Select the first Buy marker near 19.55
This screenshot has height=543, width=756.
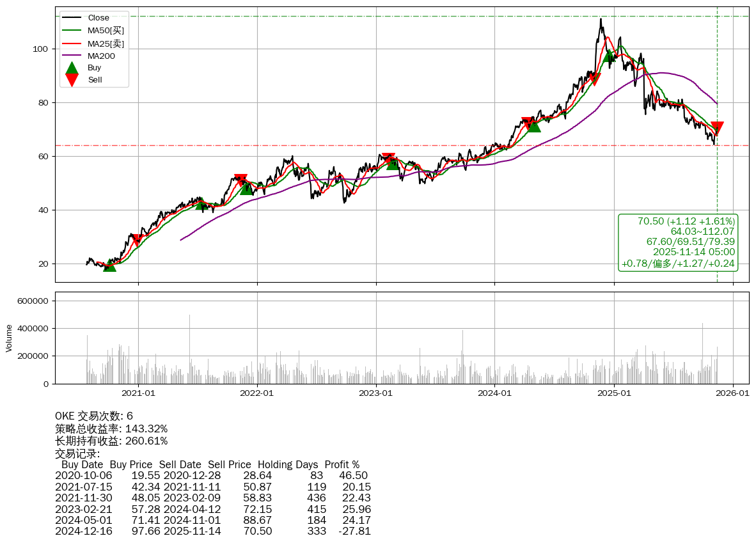[x=110, y=265]
